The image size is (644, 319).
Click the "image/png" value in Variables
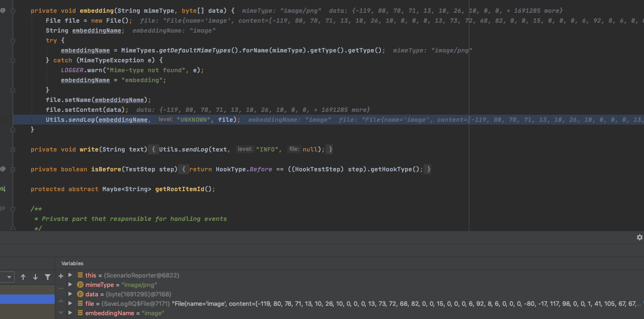click(x=139, y=285)
